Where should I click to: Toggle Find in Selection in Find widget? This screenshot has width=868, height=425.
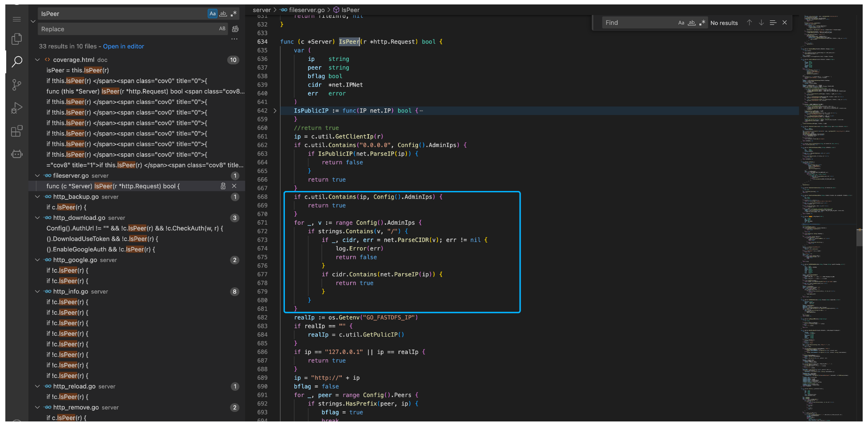click(773, 23)
